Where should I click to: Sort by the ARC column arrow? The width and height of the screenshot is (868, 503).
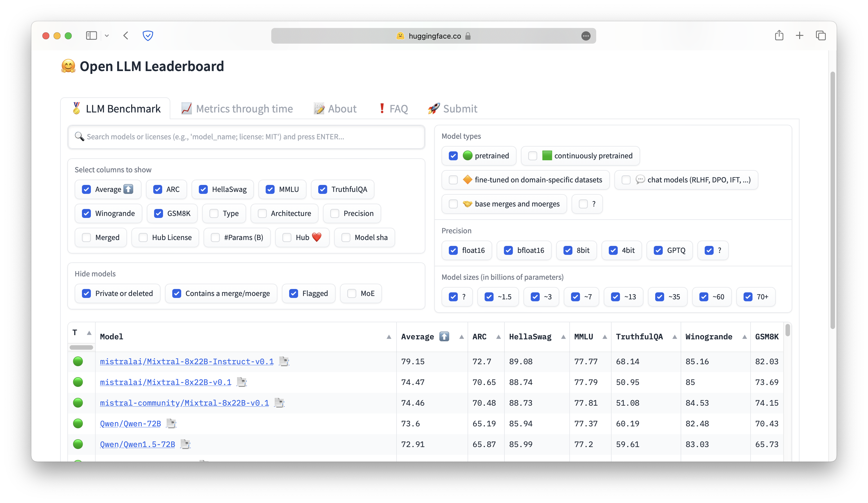click(498, 337)
